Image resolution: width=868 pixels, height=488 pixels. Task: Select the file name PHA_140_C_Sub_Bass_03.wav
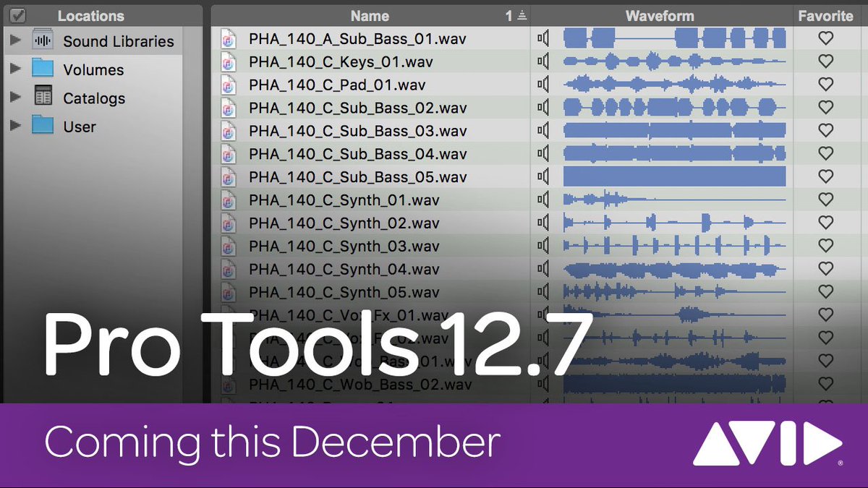click(x=358, y=131)
